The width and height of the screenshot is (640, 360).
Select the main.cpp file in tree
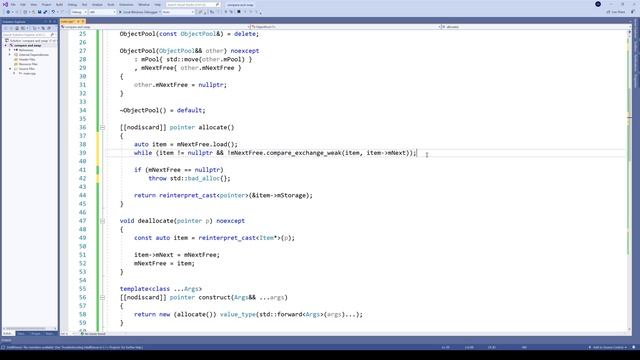[27, 73]
